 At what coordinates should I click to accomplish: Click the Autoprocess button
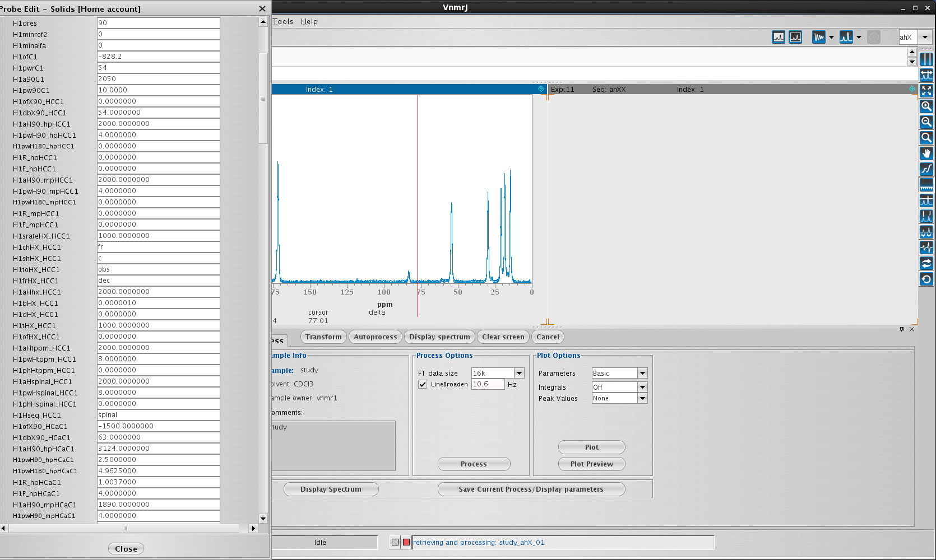(x=375, y=337)
